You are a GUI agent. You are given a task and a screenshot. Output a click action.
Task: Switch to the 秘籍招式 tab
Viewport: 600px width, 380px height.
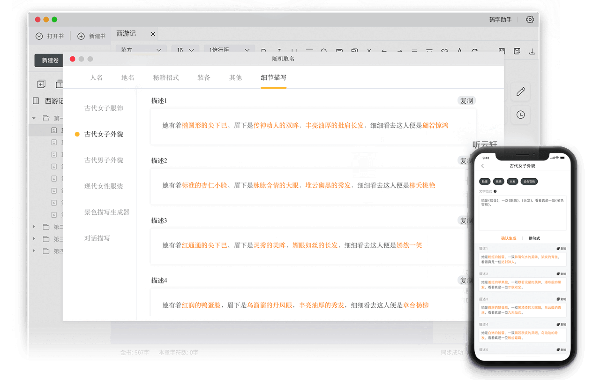(x=166, y=78)
